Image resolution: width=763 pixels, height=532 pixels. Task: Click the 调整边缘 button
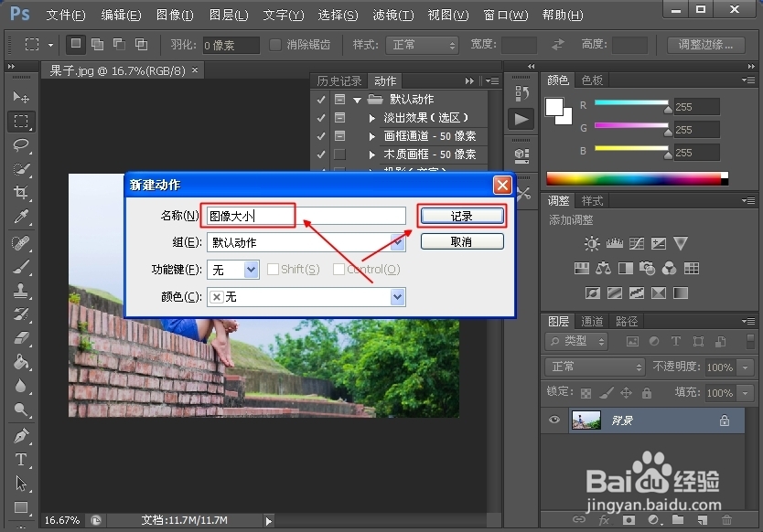pos(705,45)
